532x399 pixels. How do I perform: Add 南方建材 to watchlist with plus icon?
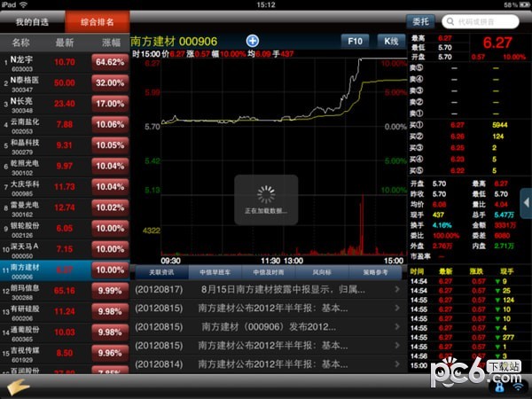pos(253,41)
